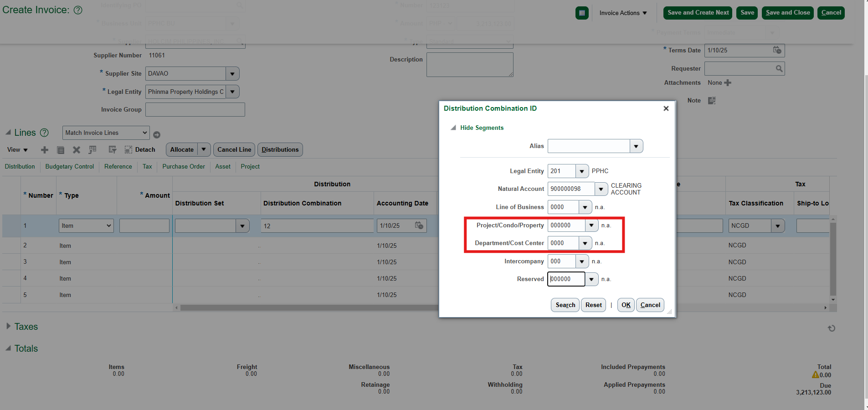The width and height of the screenshot is (868, 410).
Task: Click line 1 Distribution Combination field
Action: tap(317, 226)
